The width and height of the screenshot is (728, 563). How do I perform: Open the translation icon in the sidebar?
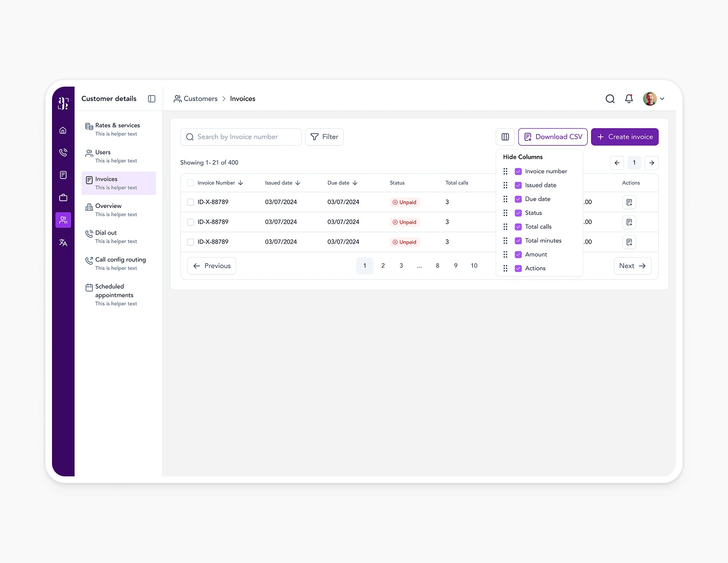pyautogui.click(x=63, y=243)
